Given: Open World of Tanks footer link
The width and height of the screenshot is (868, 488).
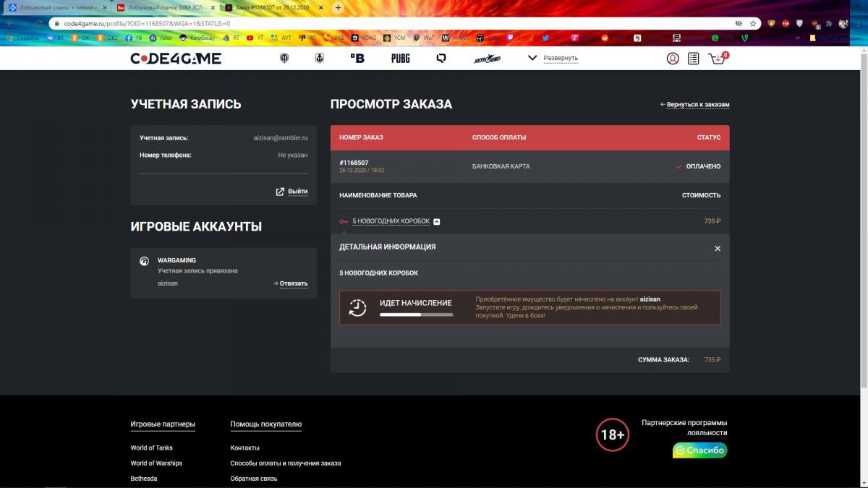Looking at the screenshot, I should [x=152, y=448].
